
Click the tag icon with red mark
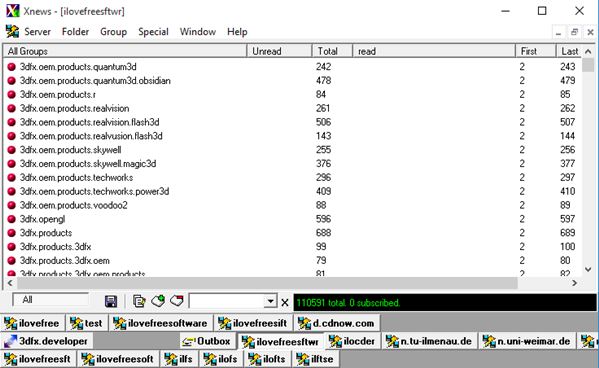coord(177,302)
